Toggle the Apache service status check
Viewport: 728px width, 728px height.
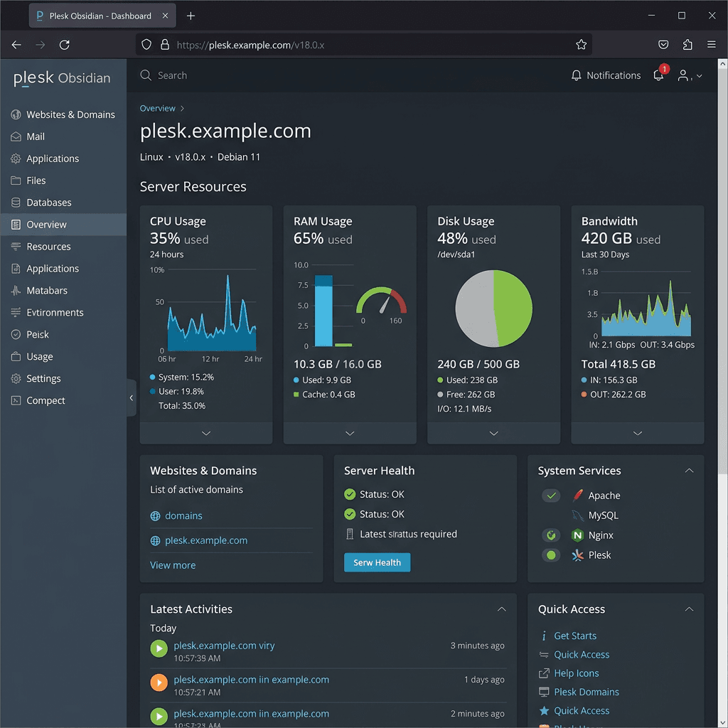551,496
